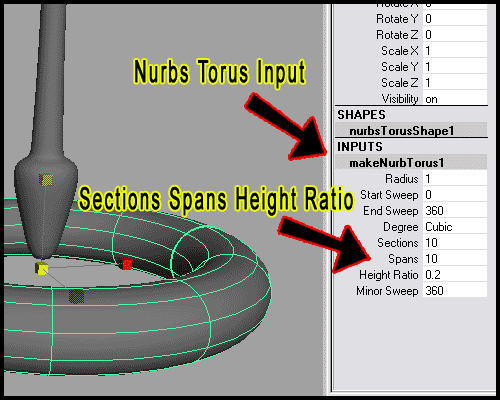Image resolution: width=500 pixels, height=400 pixels.
Task: Select the Degree Cubic dropdown field
Action: click(455, 227)
